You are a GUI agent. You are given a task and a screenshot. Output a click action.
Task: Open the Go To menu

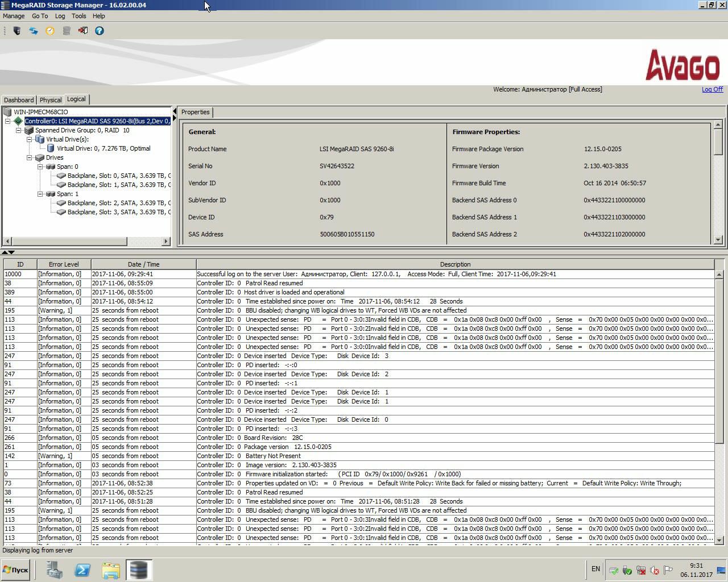[40, 16]
